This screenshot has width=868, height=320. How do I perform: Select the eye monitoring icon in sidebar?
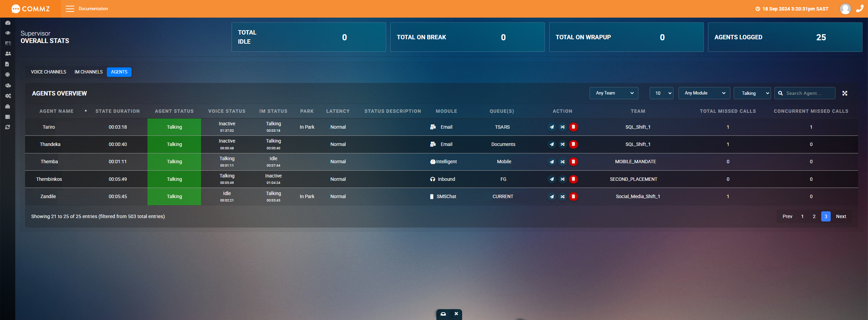coord(8,33)
